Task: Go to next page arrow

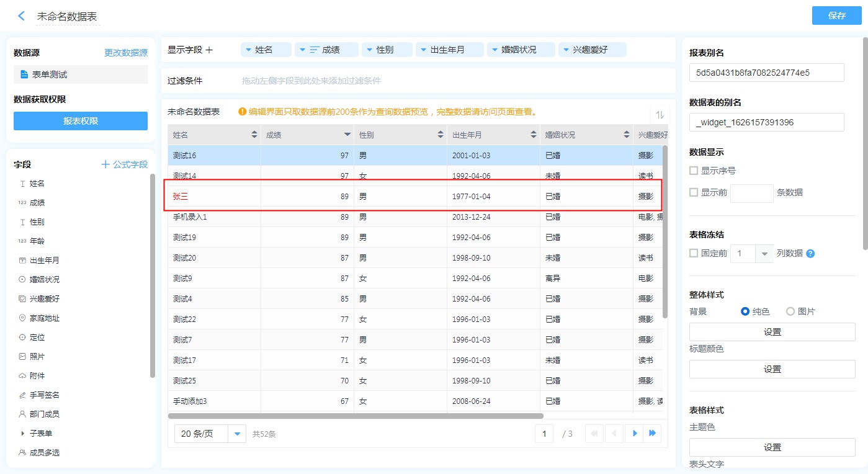Action: click(634, 434)
